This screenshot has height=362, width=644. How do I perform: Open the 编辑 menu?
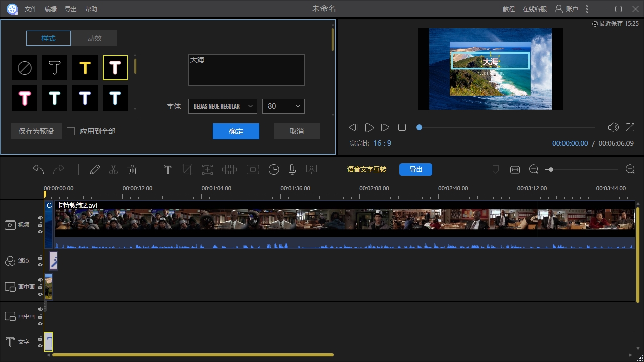point(51,9)
